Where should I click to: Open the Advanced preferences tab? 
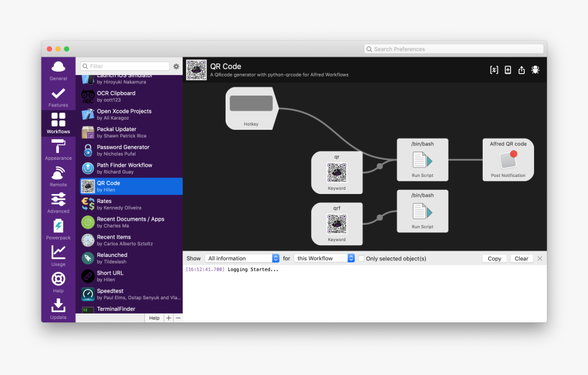[58, 203]
